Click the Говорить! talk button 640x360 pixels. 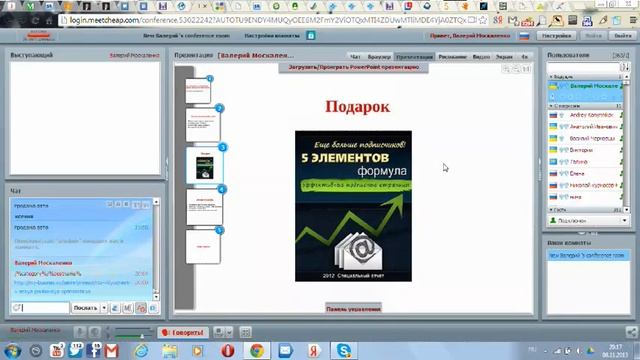pyautogui.click(x=183, y=333)
